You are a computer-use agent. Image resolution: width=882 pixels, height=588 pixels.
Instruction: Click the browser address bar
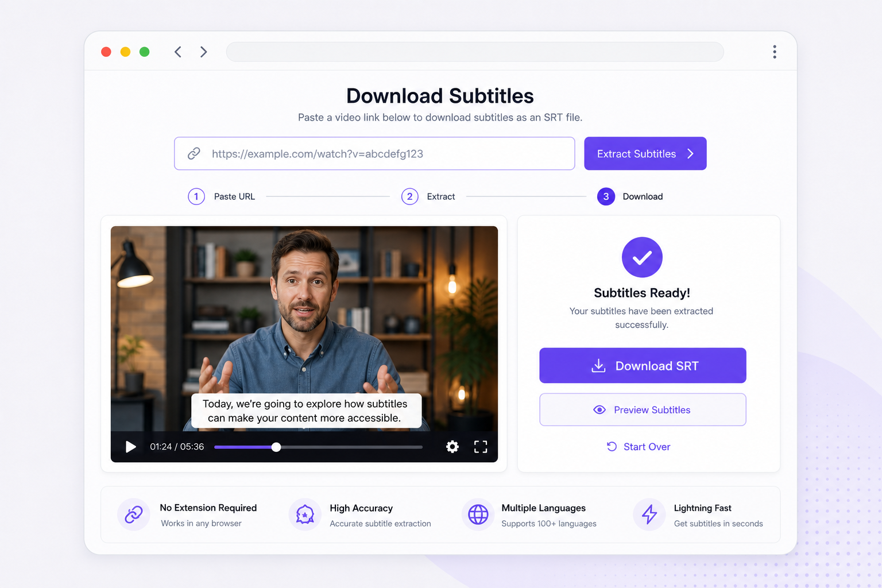475,52
